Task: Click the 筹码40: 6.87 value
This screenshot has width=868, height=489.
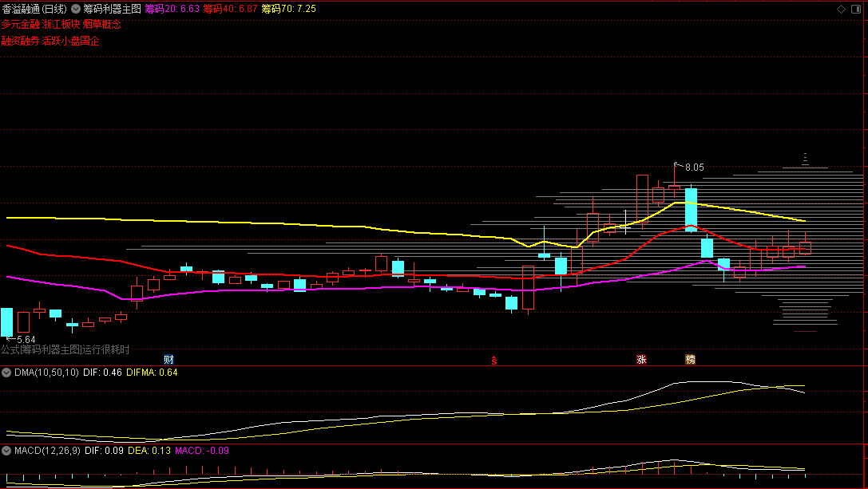Action: click(230, 9)
